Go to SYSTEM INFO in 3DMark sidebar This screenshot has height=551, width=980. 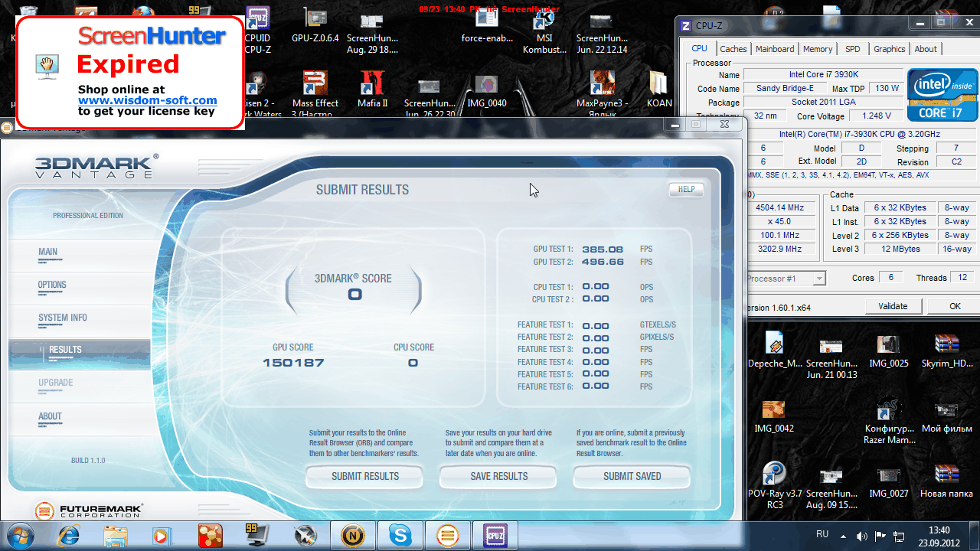(63, 318)
